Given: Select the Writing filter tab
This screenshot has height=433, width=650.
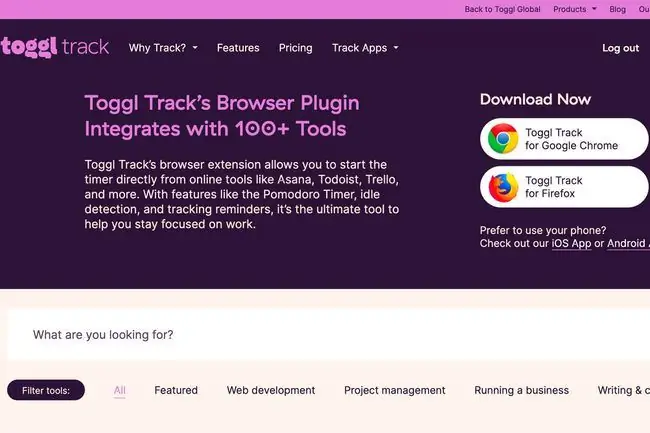Looking at the screenshot, I should (x=623, y=390).
